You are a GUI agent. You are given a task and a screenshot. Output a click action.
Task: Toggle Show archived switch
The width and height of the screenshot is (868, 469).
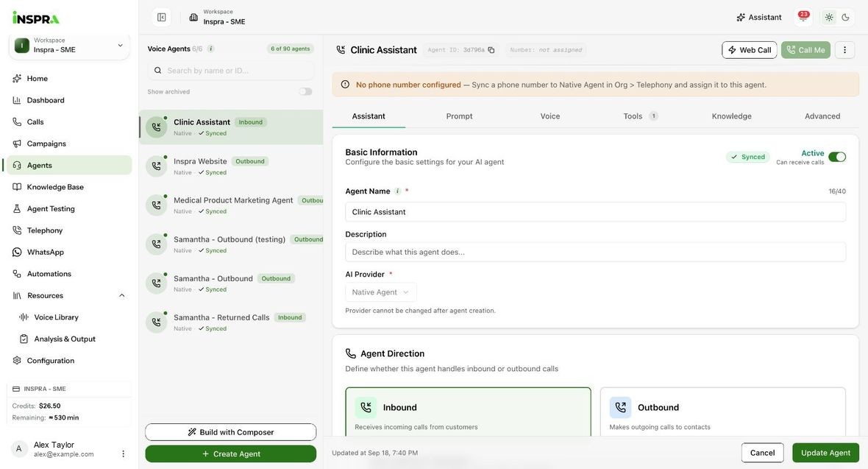pyautogui.click(x=305, y=91)
